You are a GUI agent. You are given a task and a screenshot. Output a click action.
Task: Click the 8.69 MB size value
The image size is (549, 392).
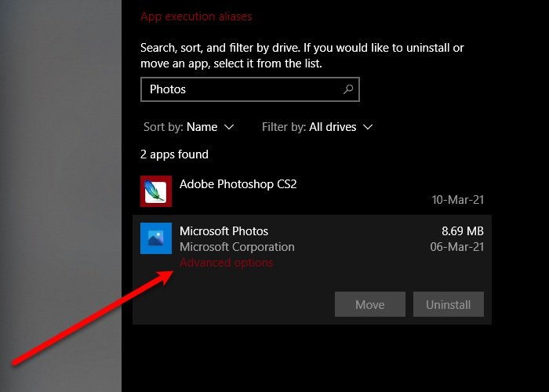coord(463,231)
